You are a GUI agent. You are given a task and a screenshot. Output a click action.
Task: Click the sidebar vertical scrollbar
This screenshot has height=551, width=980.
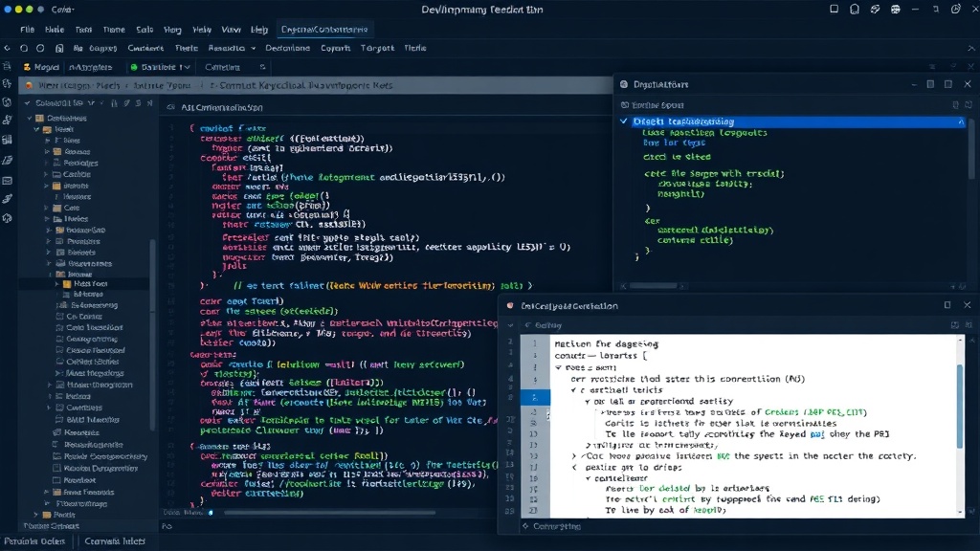coord(152,334)
